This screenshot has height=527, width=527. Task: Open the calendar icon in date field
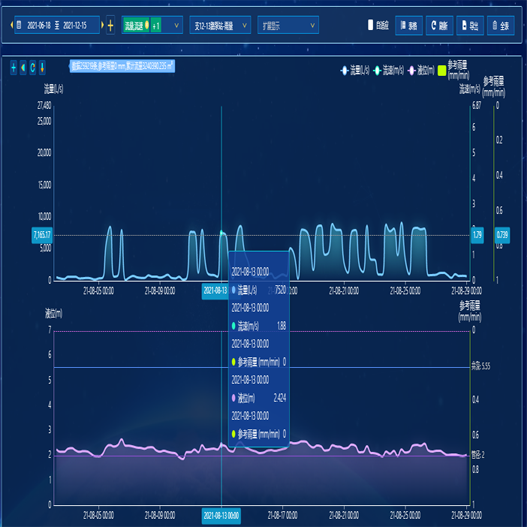(x=19, y=25)
